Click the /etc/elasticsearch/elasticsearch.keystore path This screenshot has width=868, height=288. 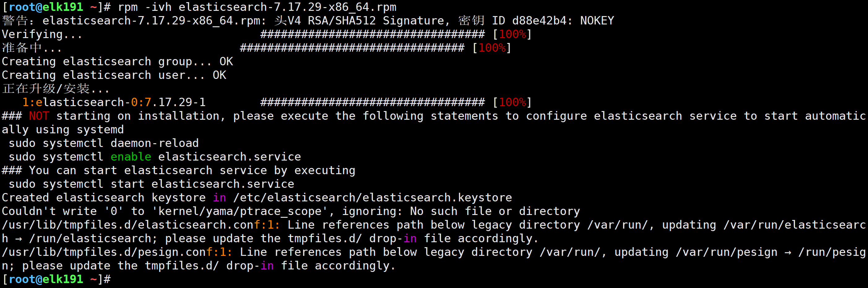[x=372, y=198]
